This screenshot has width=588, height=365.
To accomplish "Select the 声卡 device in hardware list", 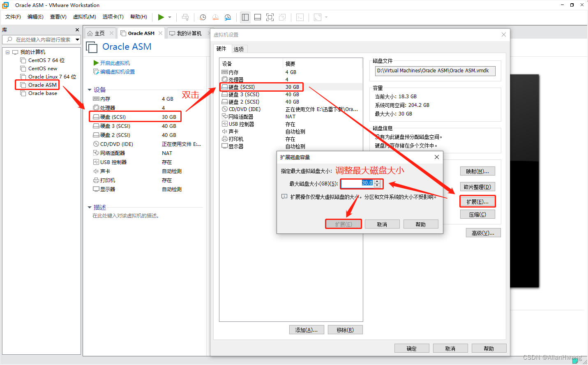I will pyautogui.click(x=233, y=131).
